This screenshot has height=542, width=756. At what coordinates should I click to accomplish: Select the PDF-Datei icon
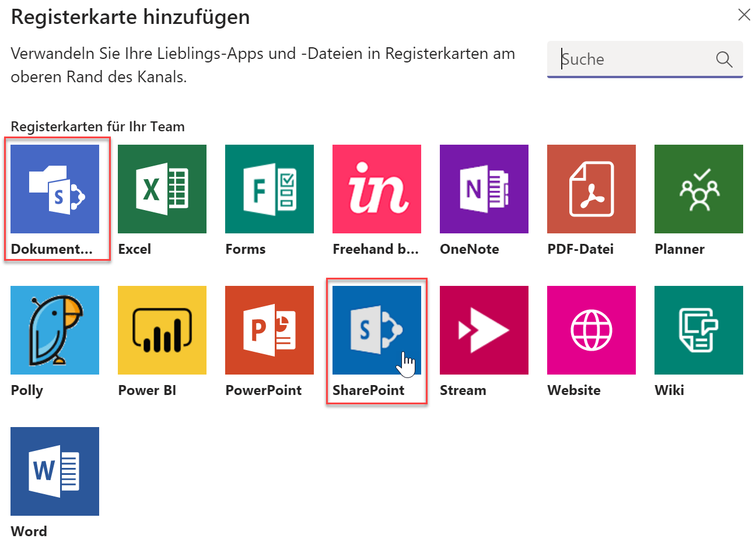[591, 189]
